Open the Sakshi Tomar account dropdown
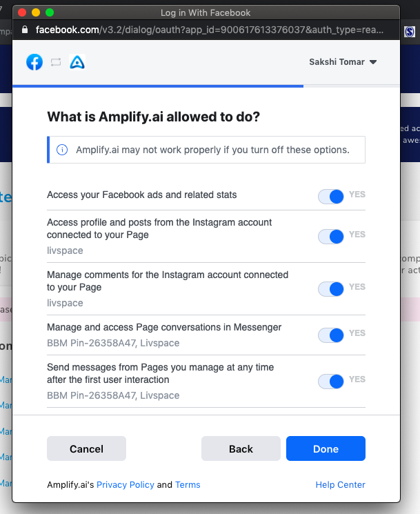The image size is (420, 514). tap(343, 62)
